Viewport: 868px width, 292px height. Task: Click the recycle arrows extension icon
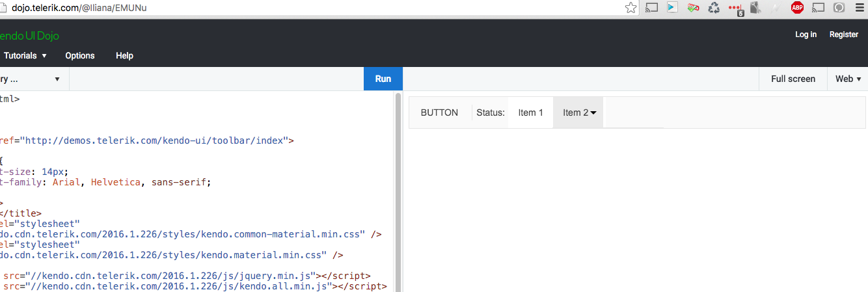tap(714, 8)
